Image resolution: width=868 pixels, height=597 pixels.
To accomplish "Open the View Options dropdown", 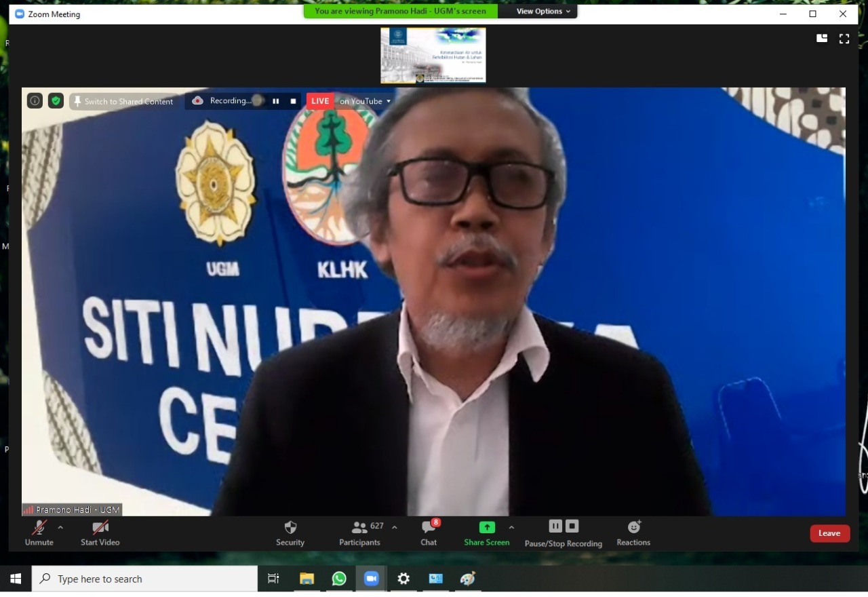I will pos(543,12).
